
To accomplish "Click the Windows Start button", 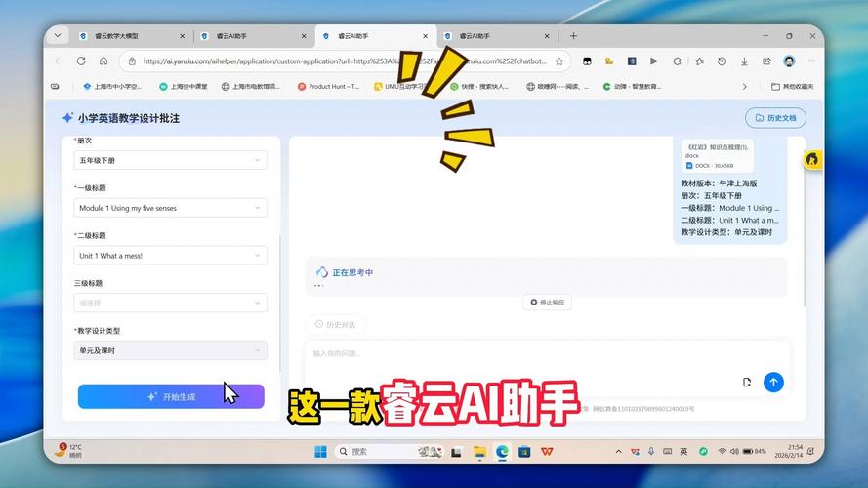I will click(x=319, y=452).
